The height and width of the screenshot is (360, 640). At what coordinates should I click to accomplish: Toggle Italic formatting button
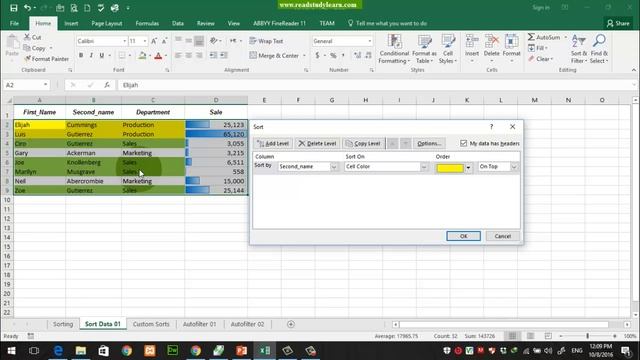[x=91, y=55]
